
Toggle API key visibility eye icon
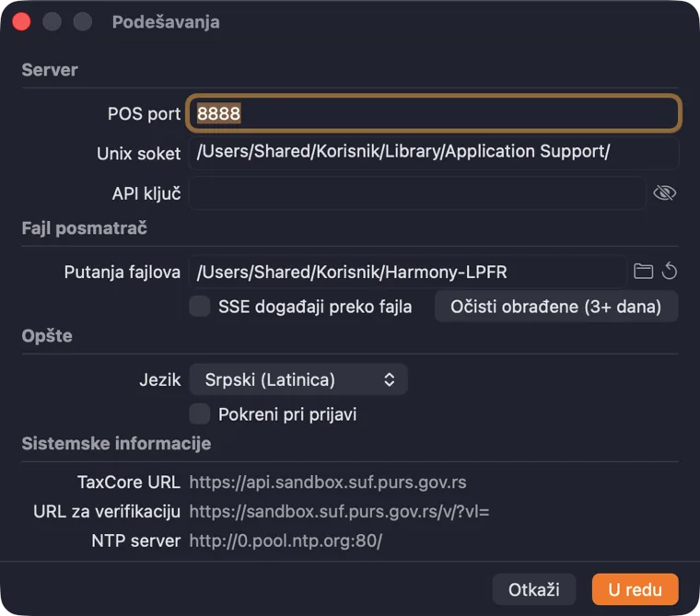point(664,193)
